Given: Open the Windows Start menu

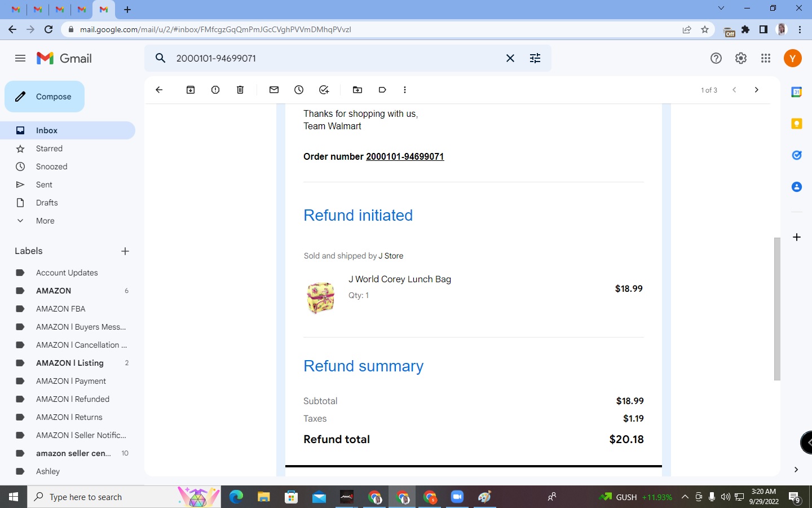Looking at the screenshot, I should tap(14, 497).
